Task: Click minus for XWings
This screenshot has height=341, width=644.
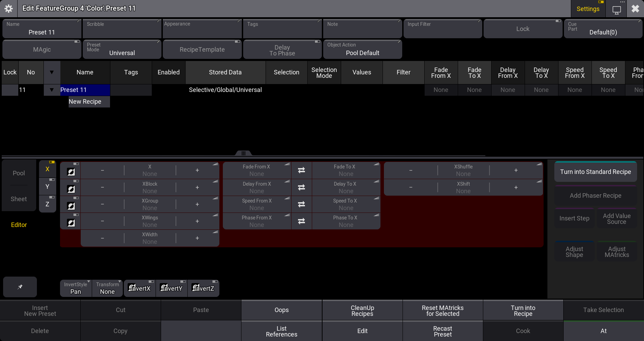Action: coord(102,221)
